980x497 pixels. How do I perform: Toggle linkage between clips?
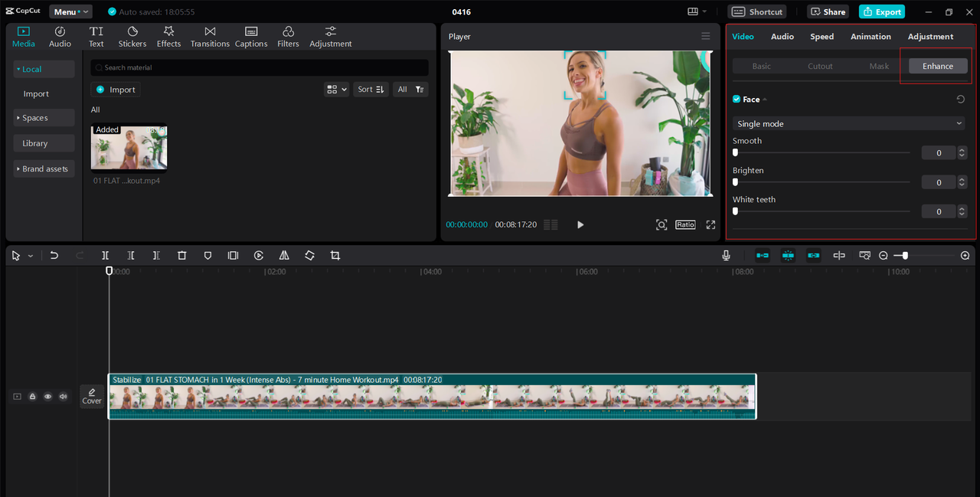click(814, 256)
